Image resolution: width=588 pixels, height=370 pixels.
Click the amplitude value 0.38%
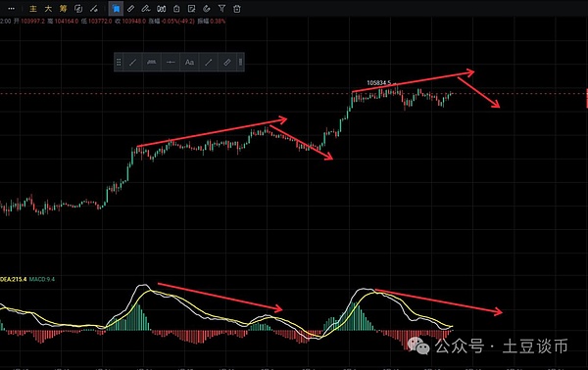tap(218, 22)
